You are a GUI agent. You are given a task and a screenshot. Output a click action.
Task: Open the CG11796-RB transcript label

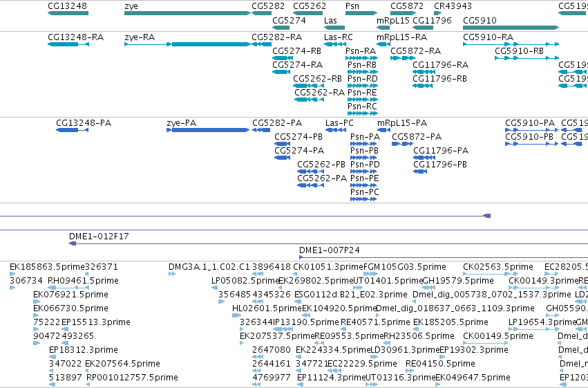[440, 79]
